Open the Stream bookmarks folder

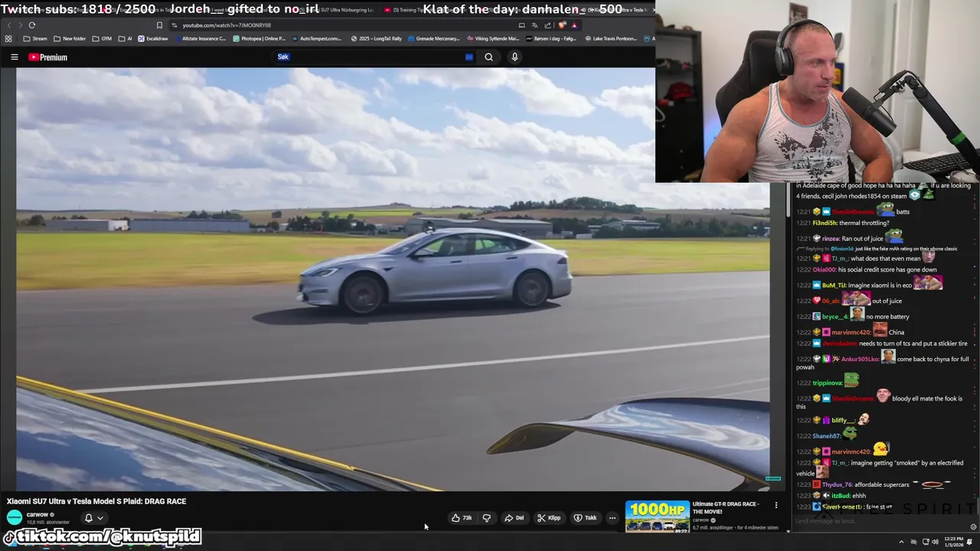[35, 38]
